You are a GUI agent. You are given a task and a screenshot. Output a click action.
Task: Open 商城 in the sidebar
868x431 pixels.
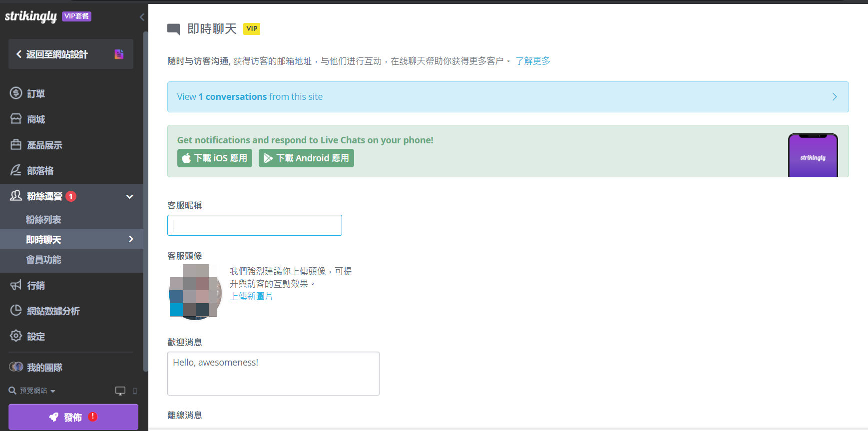(x=36, y=119)
